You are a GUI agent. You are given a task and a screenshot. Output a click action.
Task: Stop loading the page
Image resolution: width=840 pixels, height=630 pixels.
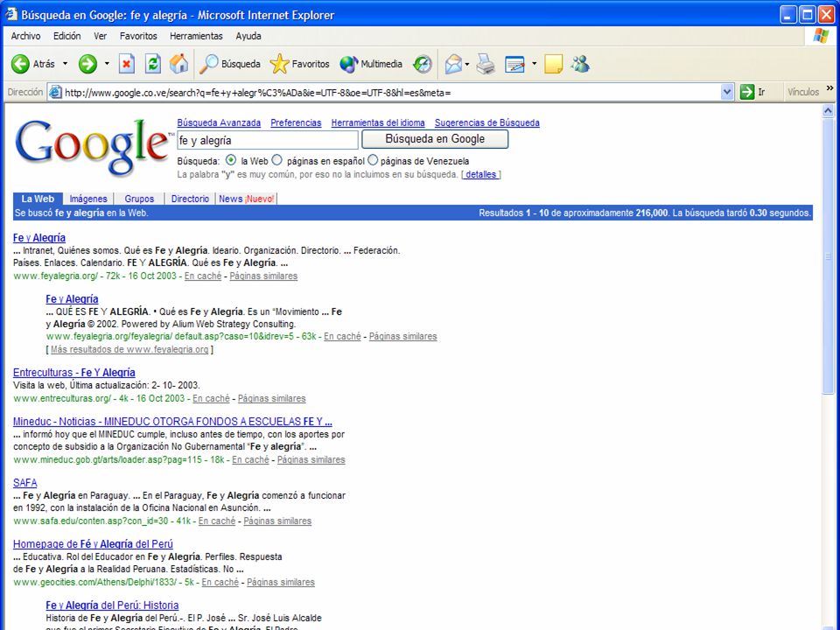126,64
